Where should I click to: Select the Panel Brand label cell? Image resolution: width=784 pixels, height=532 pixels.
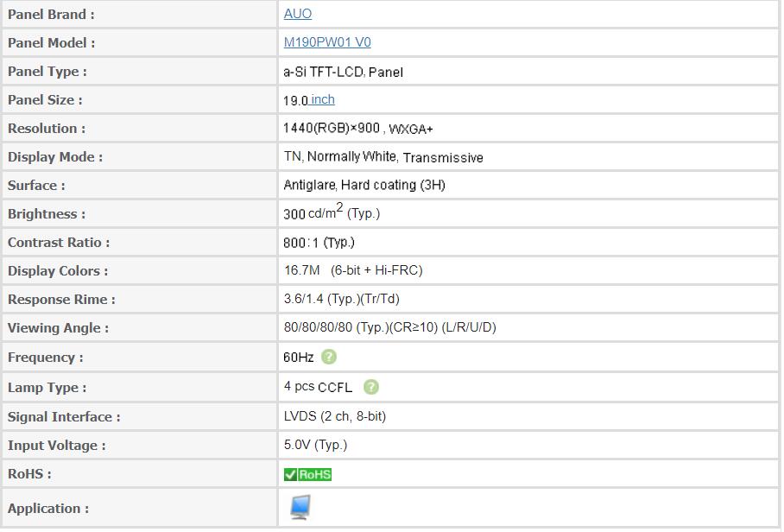pyautogui.click(x=140, y=15)
